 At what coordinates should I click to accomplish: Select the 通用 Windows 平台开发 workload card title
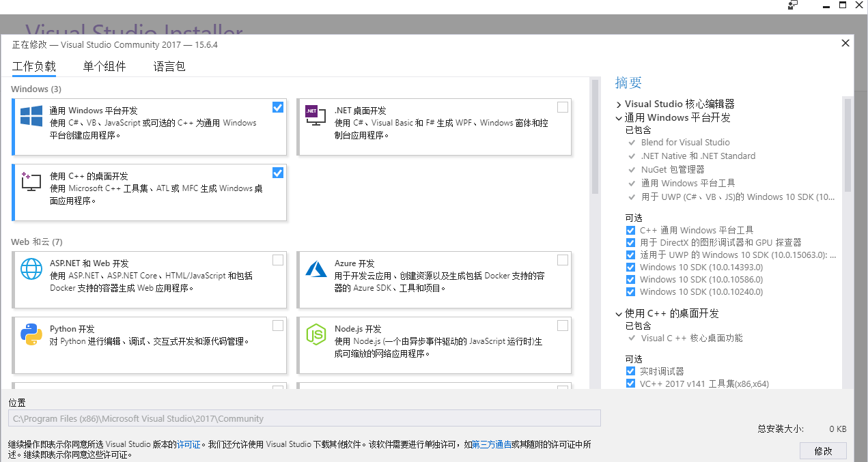(94, 111)
